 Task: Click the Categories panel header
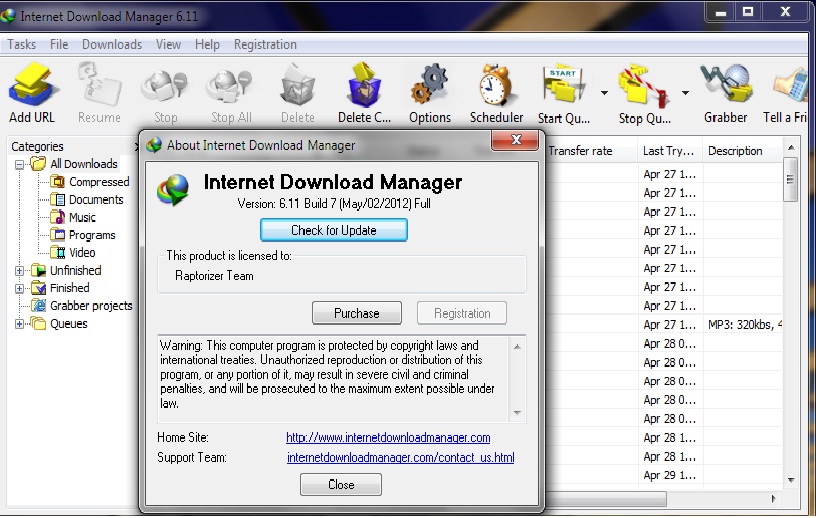tap(37, 146)
